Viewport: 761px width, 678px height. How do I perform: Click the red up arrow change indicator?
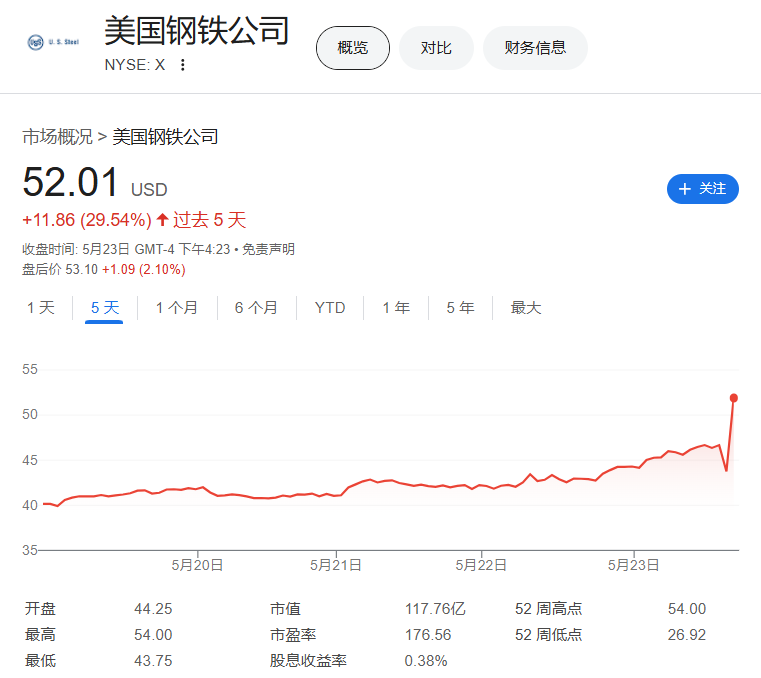[163, 220]
